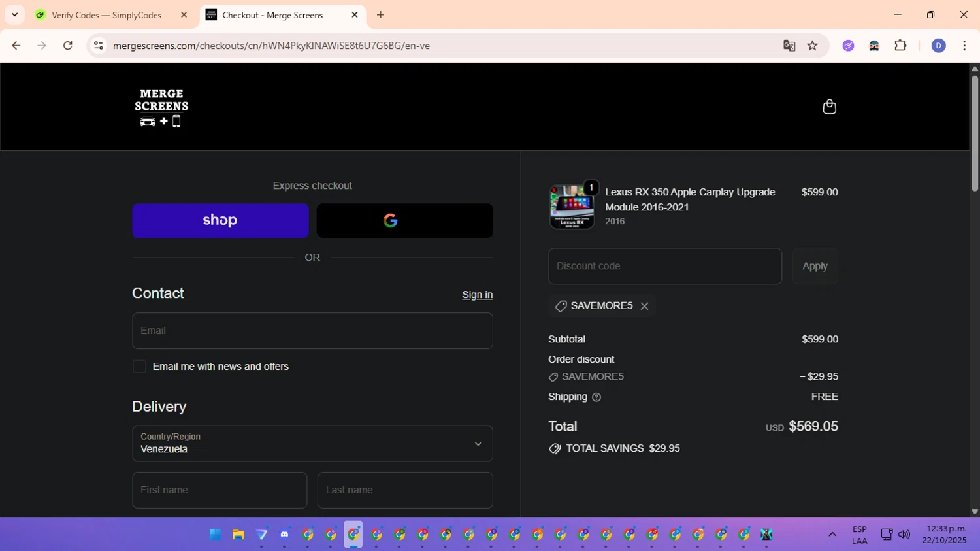The image size is (980, 551).
Task: Go forward in browser history
Action: pyautogui.click(x=42, y=46)
